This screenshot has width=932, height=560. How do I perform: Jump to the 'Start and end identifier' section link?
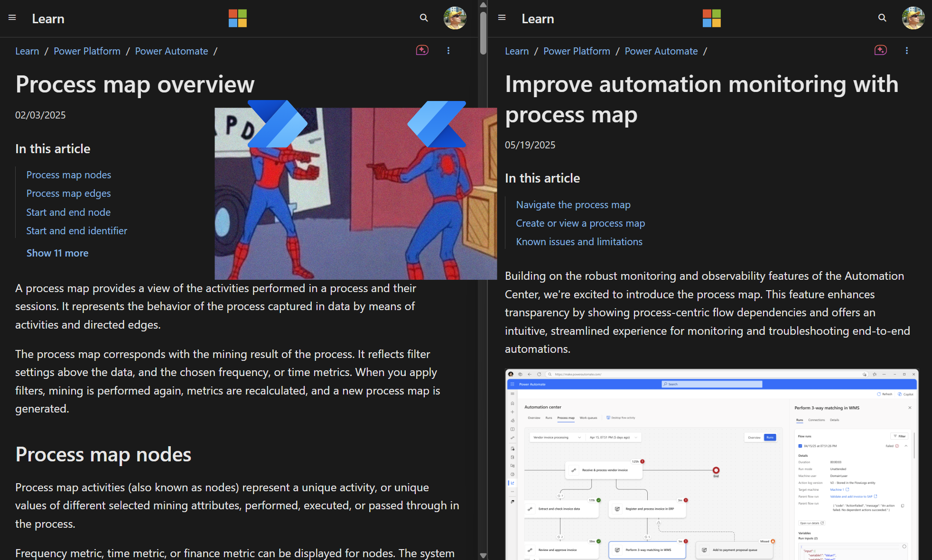(77, 231)
